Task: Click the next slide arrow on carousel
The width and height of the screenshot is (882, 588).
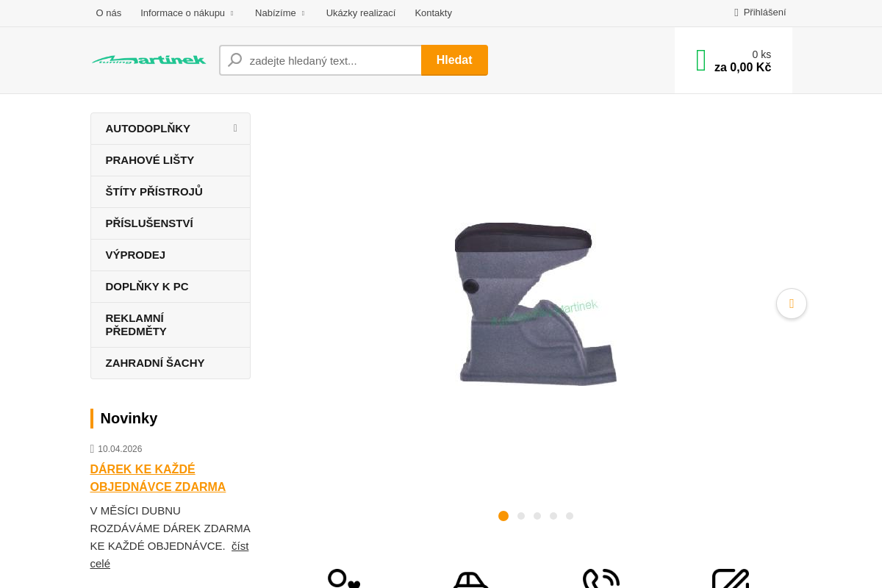Action: point(791,304)
